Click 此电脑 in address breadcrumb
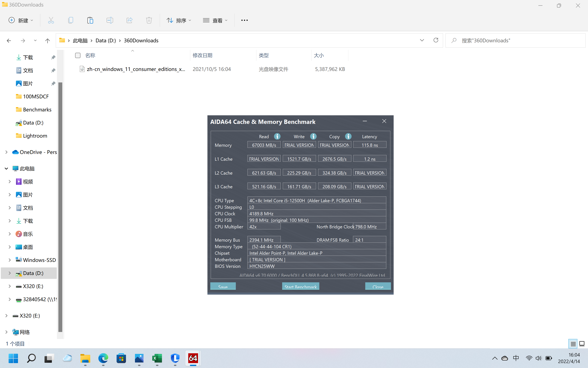The width and height of the screenshot is (588, 368). click(80, 40)
